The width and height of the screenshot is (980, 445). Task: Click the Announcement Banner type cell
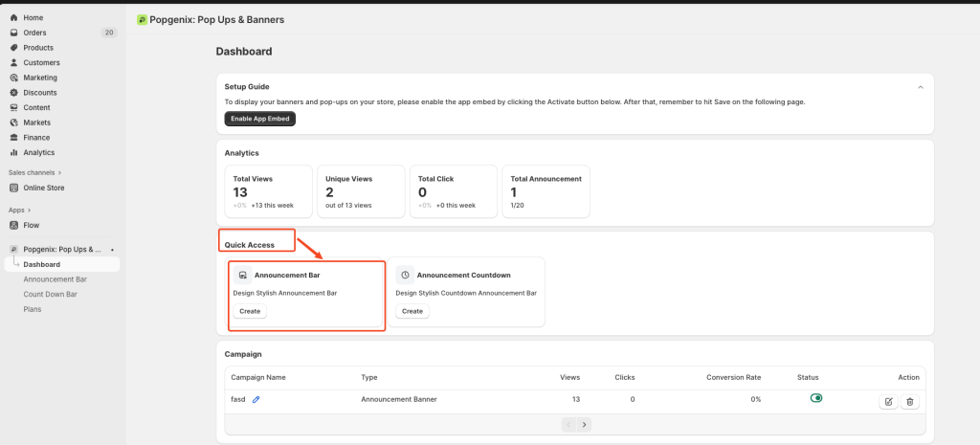[399, 399]
